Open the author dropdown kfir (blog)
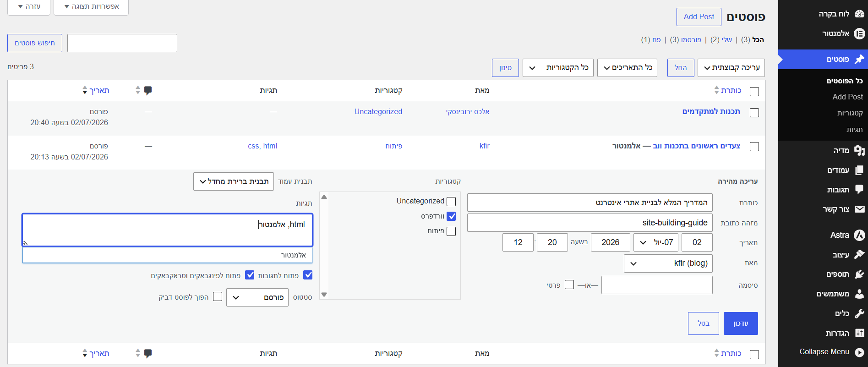The width and height of the screenshot is (868, 367). click(x=668, y=263)
